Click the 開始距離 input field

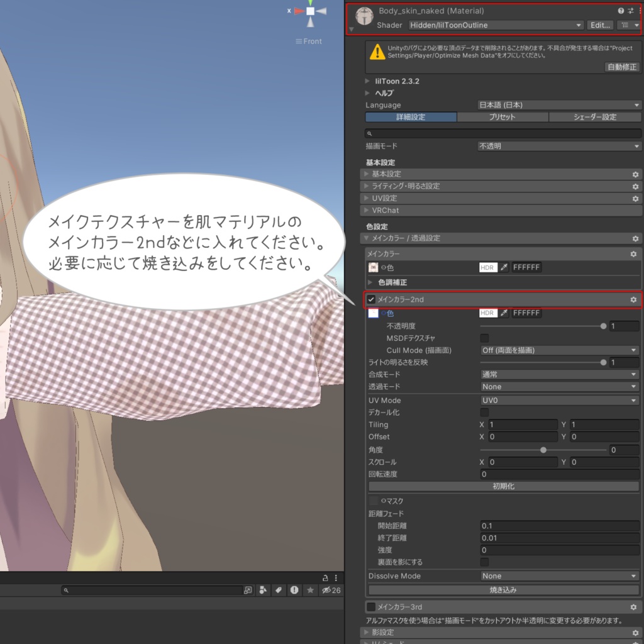pyautogui.click(x=559, y=526)
